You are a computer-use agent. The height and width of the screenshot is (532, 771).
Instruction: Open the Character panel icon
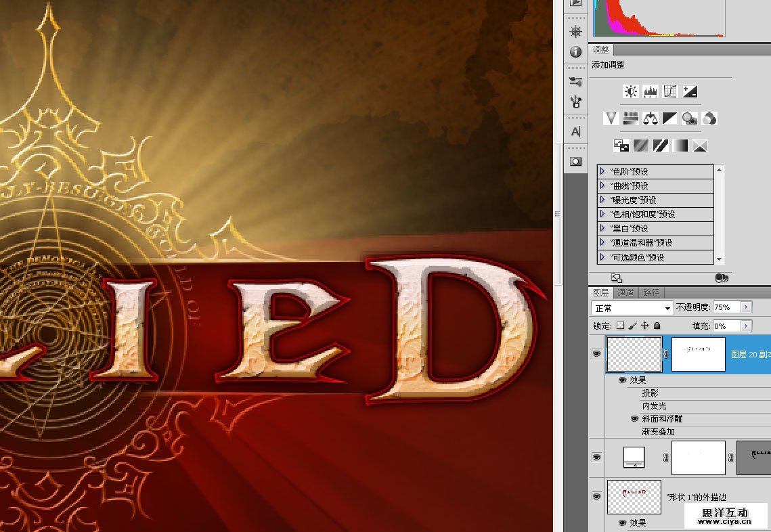coord(576,132)
